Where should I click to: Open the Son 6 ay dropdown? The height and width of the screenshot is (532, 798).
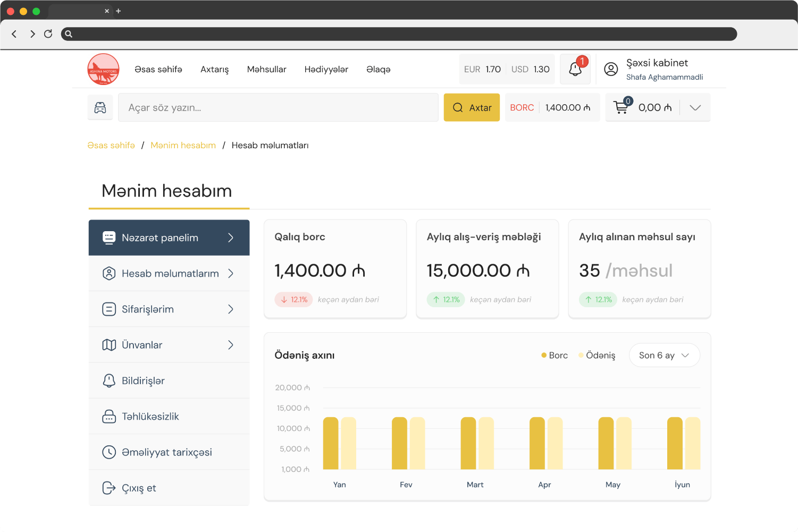(x=664, y=355)
